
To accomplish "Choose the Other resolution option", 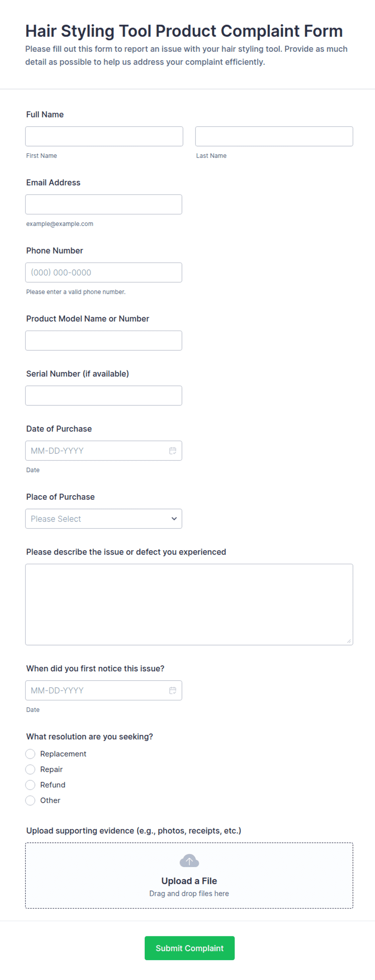I will point(30,800).
